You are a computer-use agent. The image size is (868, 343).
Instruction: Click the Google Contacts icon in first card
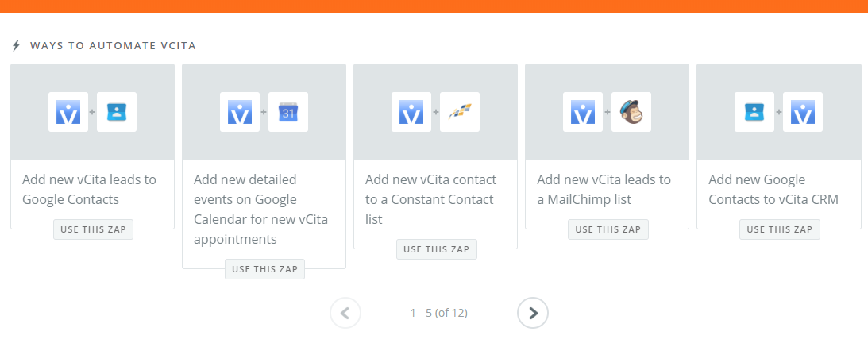pyautogui.click(x=117, y=112)
